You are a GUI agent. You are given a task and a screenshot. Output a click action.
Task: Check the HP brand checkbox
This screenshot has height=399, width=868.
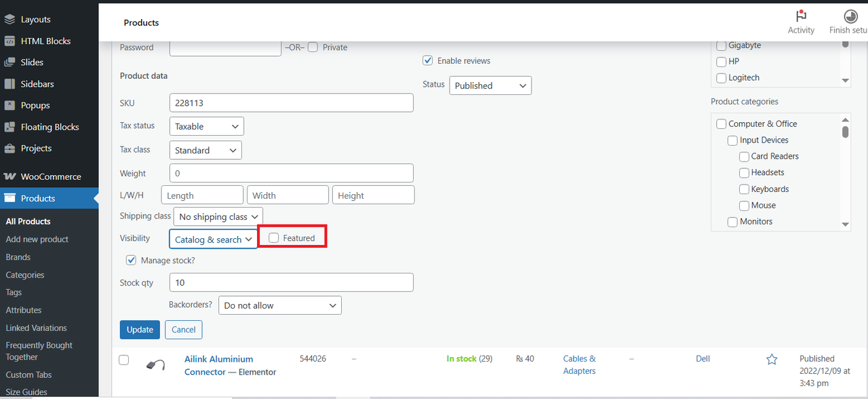point(722,62)
